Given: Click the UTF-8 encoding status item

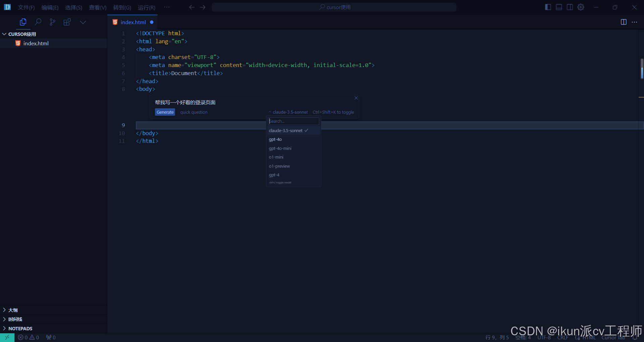Looking at the screenshot, I should (x=544, y=337).
